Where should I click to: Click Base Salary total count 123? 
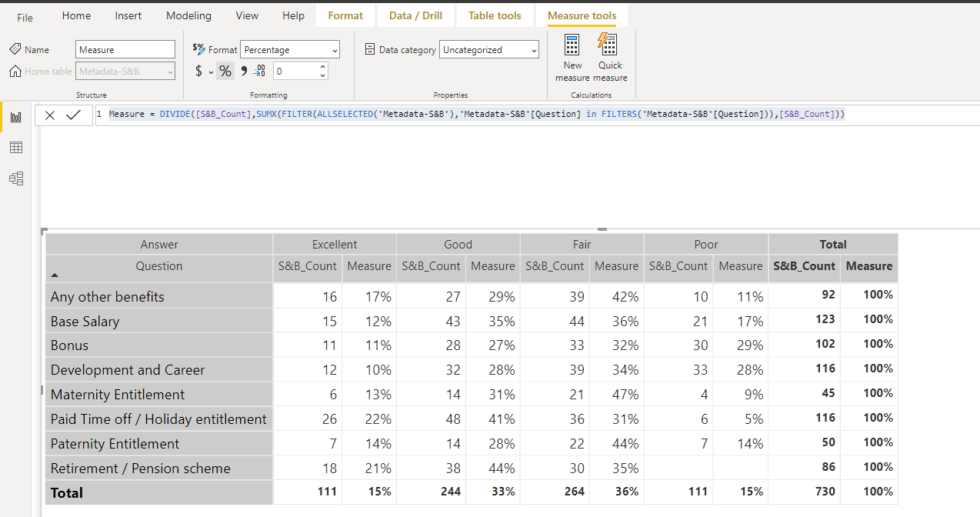pos(825,319)
